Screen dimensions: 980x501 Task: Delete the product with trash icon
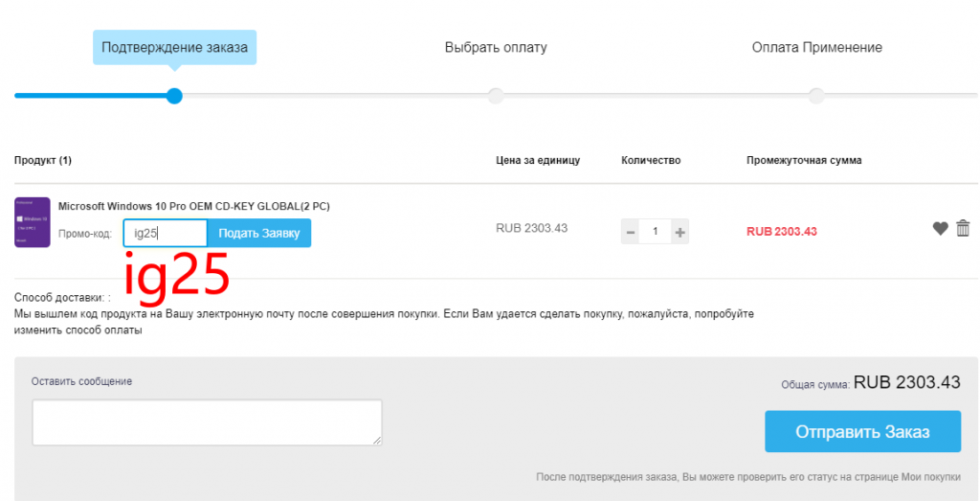(x=963, y=229)
